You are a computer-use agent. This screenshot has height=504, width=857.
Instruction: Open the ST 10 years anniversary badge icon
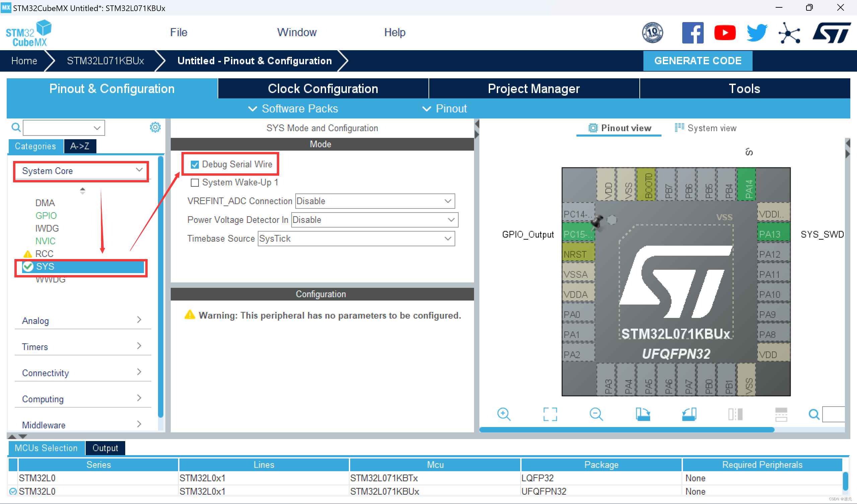coord(652,33)
